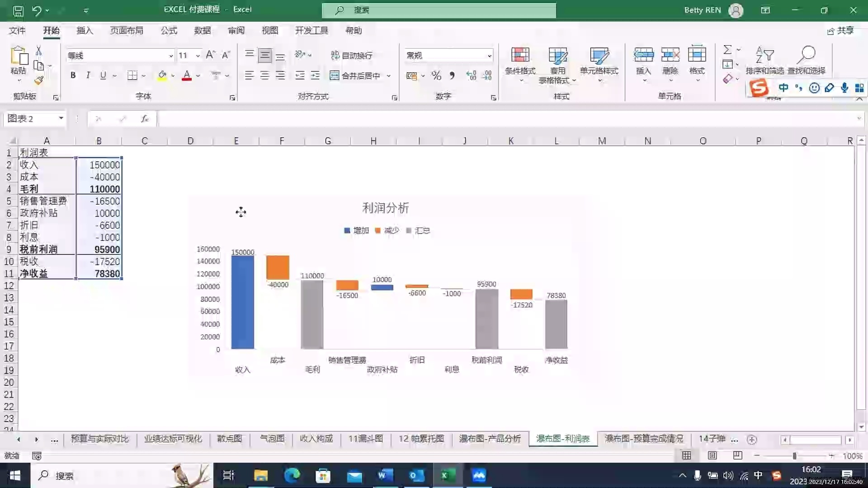The height and width of the screenshot is (488, 868).
Task: Switch to the 插入 ribbon tab
Action: (x=85, y=31)
